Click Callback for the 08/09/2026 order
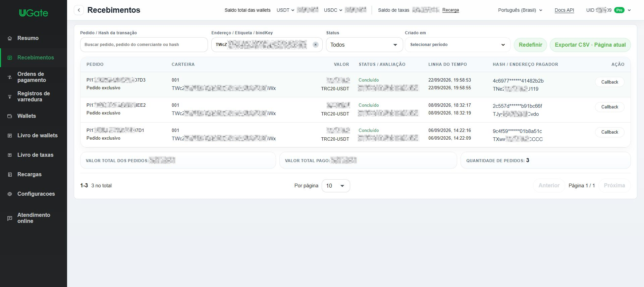This screenshot has height=287, width=644. click(x=609, y=107)
